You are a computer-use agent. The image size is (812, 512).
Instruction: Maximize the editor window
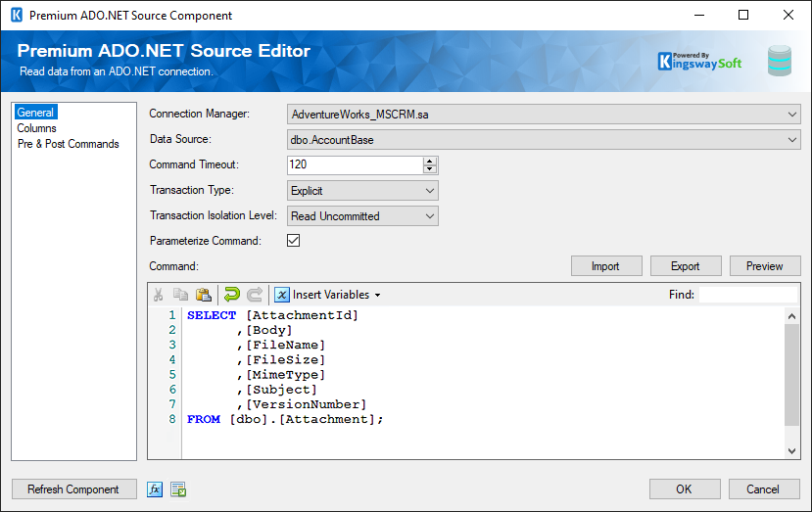tap(743, 15)
